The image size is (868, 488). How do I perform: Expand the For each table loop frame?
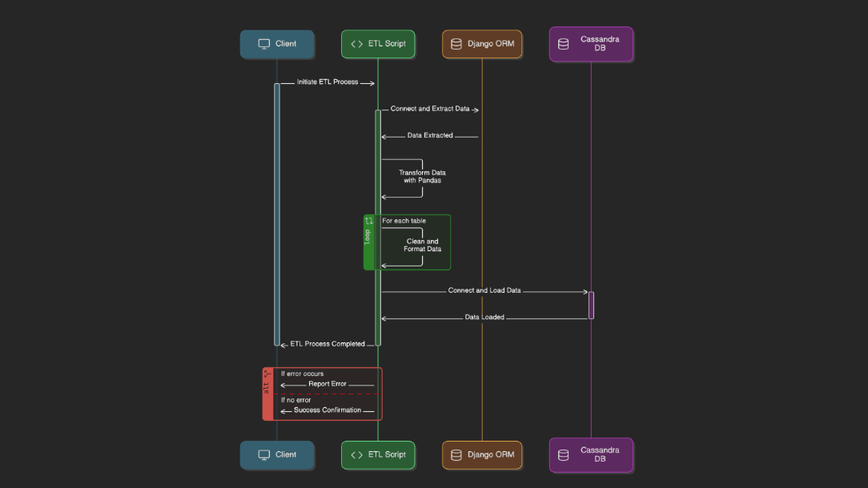[x=405, y=221]
